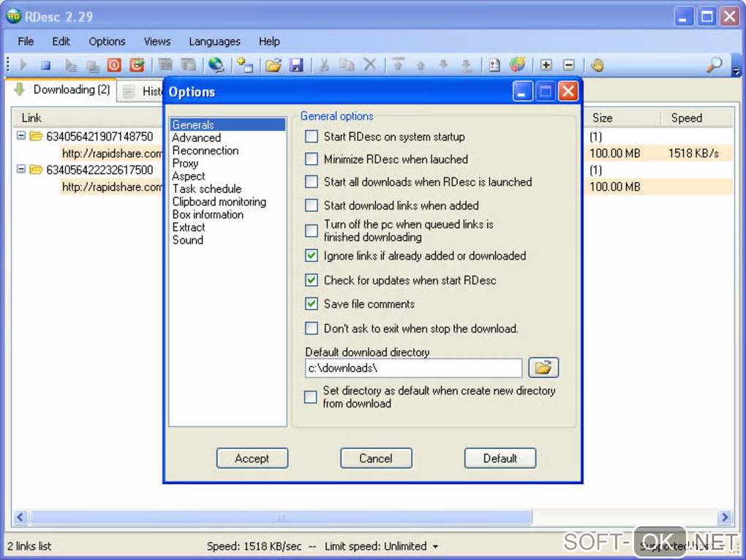Image resolution: width=746 pixels, height=560 pixels.
Task: Click the horizontal scrollbar right arrow
Action: [725, 517]
